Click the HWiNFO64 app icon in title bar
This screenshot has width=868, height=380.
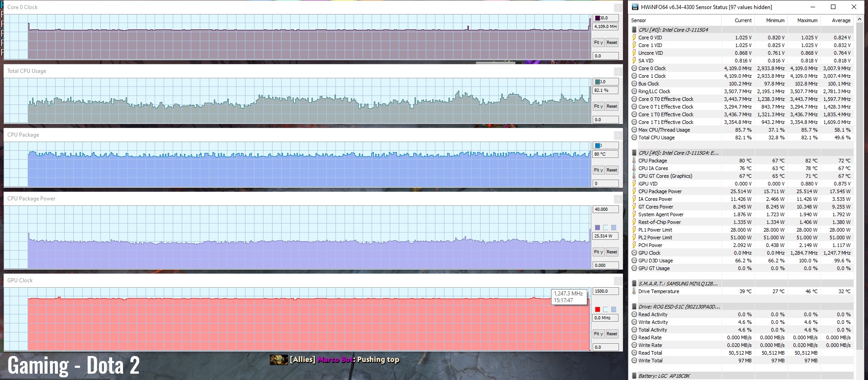635,7
